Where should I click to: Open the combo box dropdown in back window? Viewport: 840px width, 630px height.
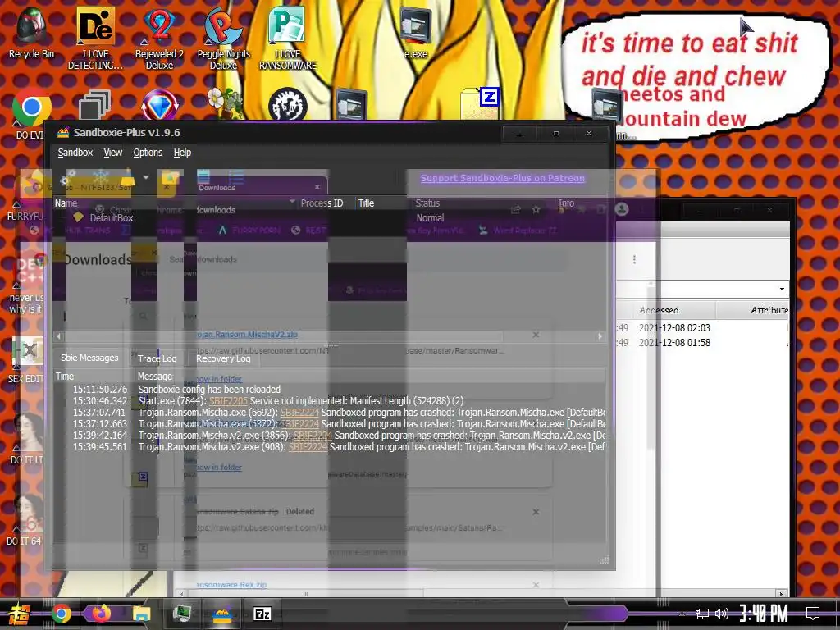pyautogui.click(x=782, y=290)
